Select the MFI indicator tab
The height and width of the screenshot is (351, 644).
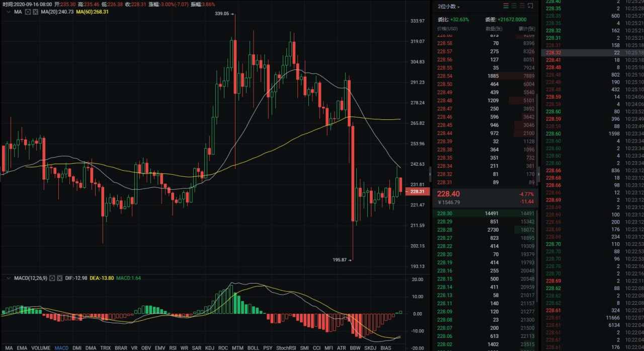329,348
